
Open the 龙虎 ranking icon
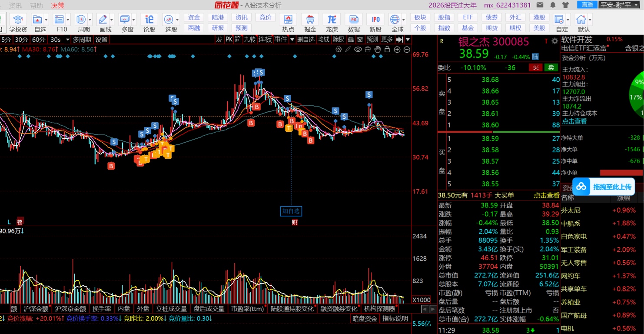[x=332, y=20]
